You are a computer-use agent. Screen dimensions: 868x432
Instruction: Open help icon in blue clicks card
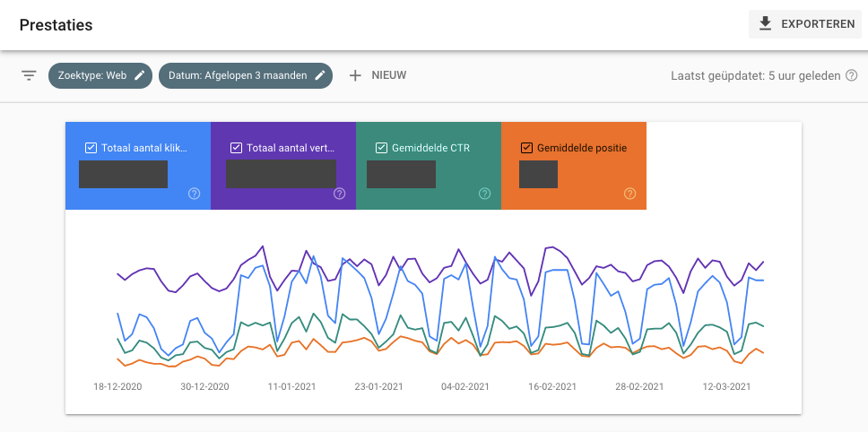click(x=194, y=194)
